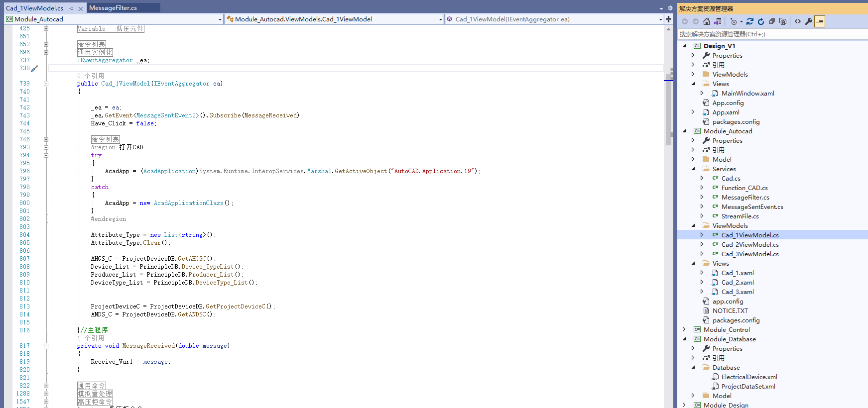Collapse the try block at line 794
Image resolution: width=868 pixels, height=408 pixels.
46,155
